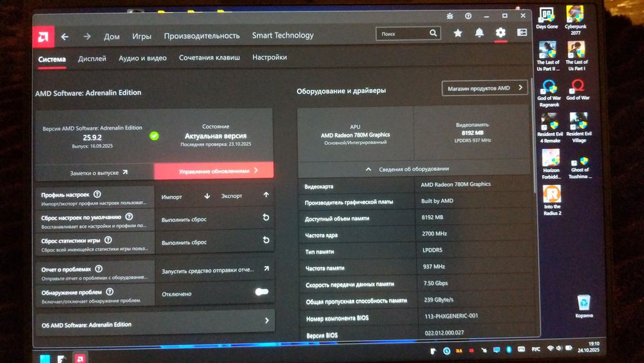The height and width of the screenshot is (363, 644).
Task: Switch to the Сочетания клавиш tab
Action: click(209, 57)
